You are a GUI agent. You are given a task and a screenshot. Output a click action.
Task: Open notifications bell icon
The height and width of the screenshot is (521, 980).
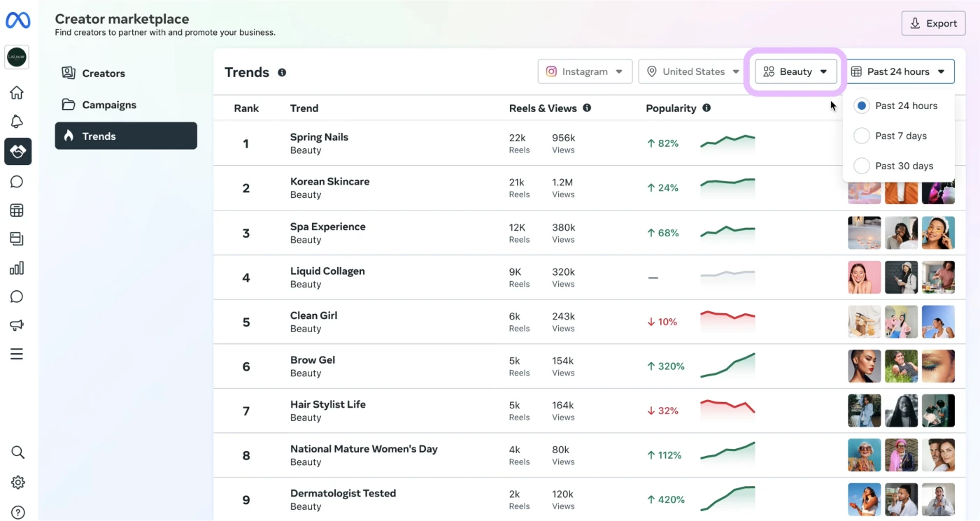pos(17,122)
